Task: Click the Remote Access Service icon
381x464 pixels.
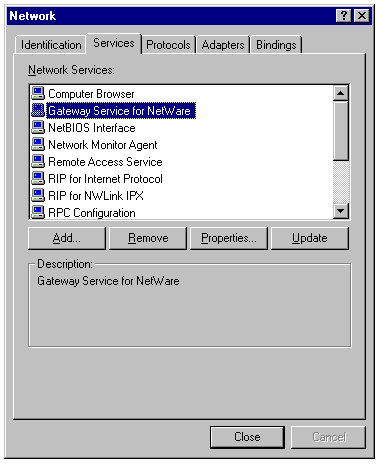Action: (38, 161)
